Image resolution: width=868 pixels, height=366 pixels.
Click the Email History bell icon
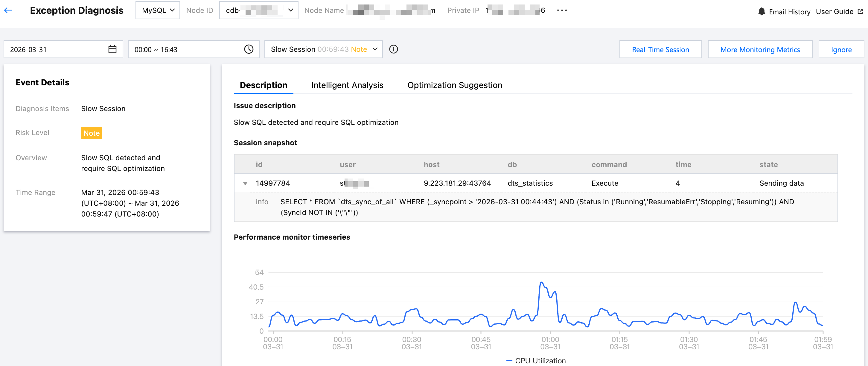tap(761, 11)
